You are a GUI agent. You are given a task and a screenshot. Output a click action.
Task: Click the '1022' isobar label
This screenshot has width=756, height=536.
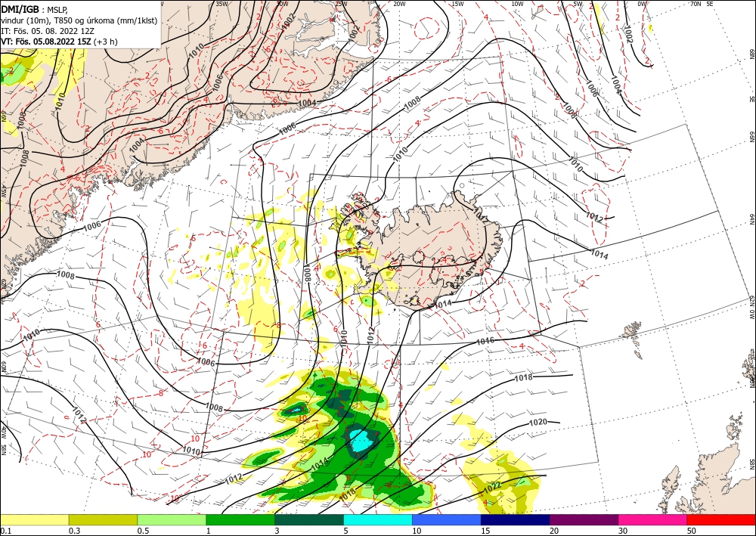tap(492, 487)
